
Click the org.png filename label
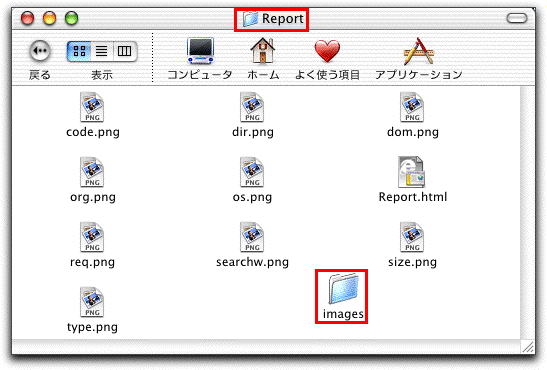(93, 197)
